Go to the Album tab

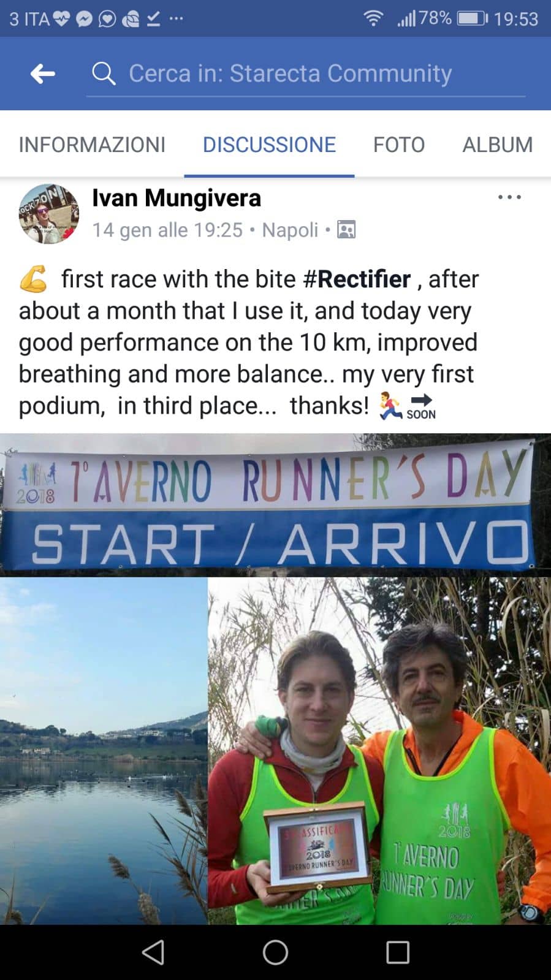pyautogui.click(x=497, y=145)
